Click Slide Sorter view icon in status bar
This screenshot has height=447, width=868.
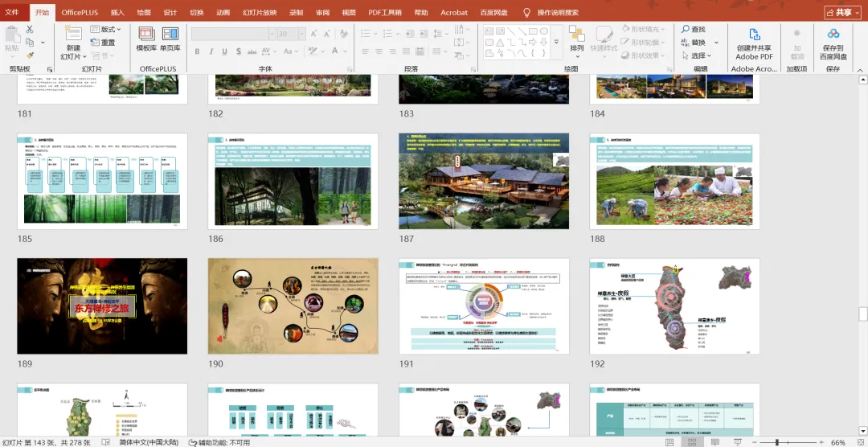pos(691,442)
